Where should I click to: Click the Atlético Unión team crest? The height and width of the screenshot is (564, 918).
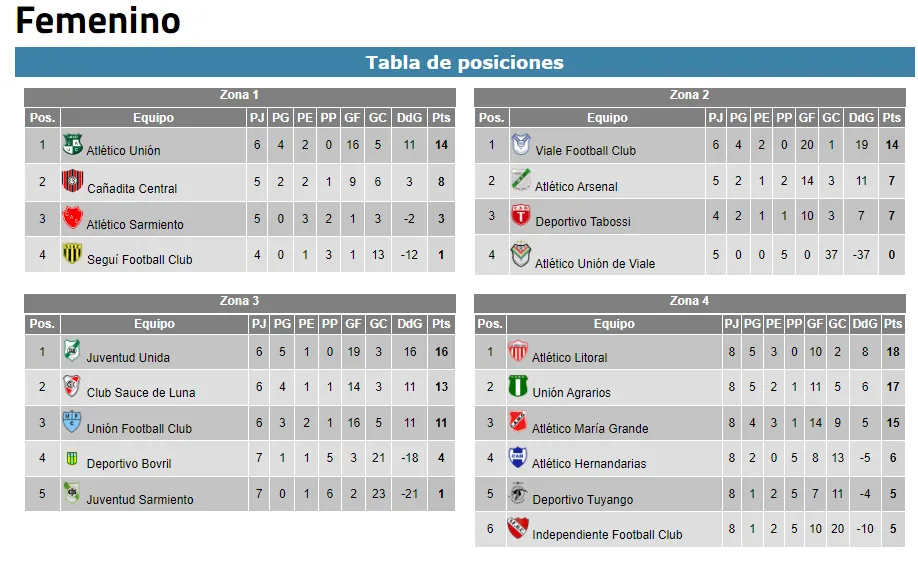(x=72, y=145)
